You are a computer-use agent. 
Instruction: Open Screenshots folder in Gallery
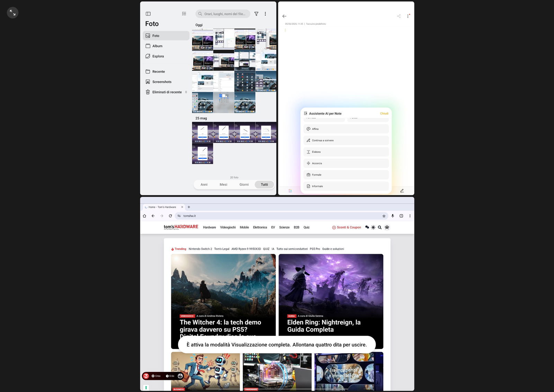tap(166, 82)
